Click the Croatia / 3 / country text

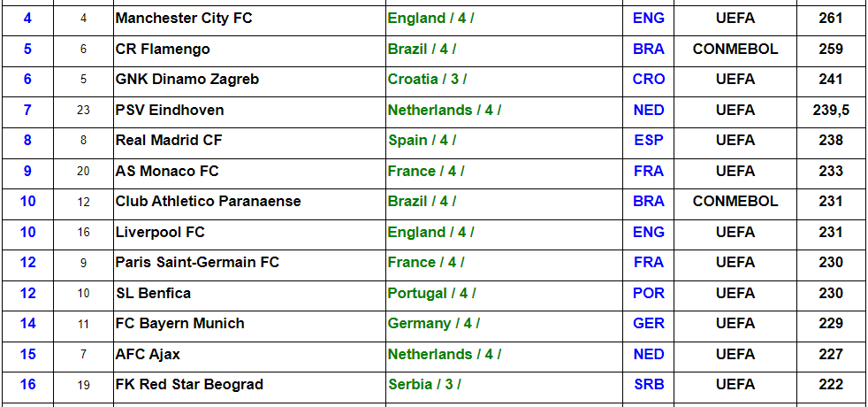427,80
